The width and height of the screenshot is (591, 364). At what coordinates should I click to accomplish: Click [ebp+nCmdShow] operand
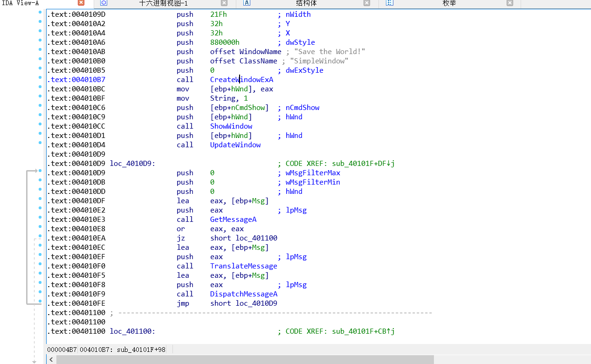point(240,108)
